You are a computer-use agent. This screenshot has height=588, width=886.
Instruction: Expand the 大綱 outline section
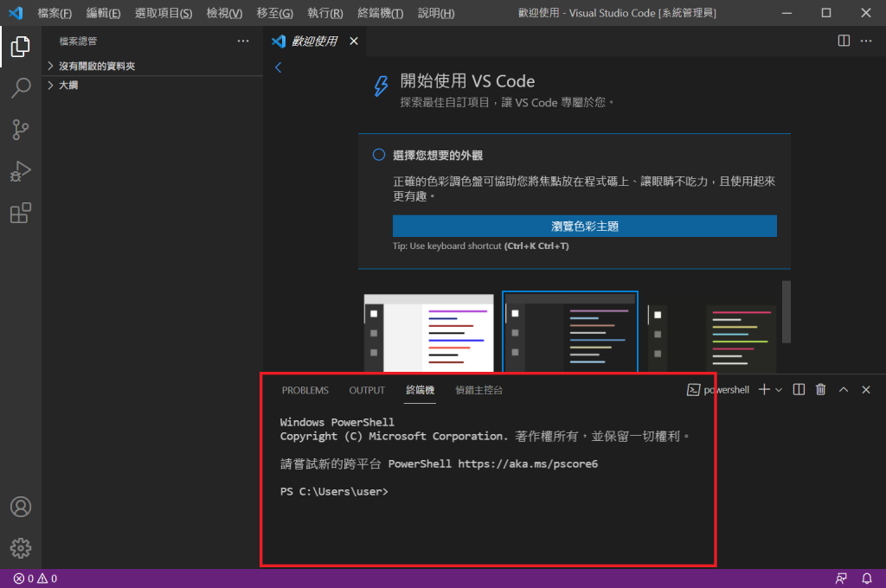(x=152, y=86)
